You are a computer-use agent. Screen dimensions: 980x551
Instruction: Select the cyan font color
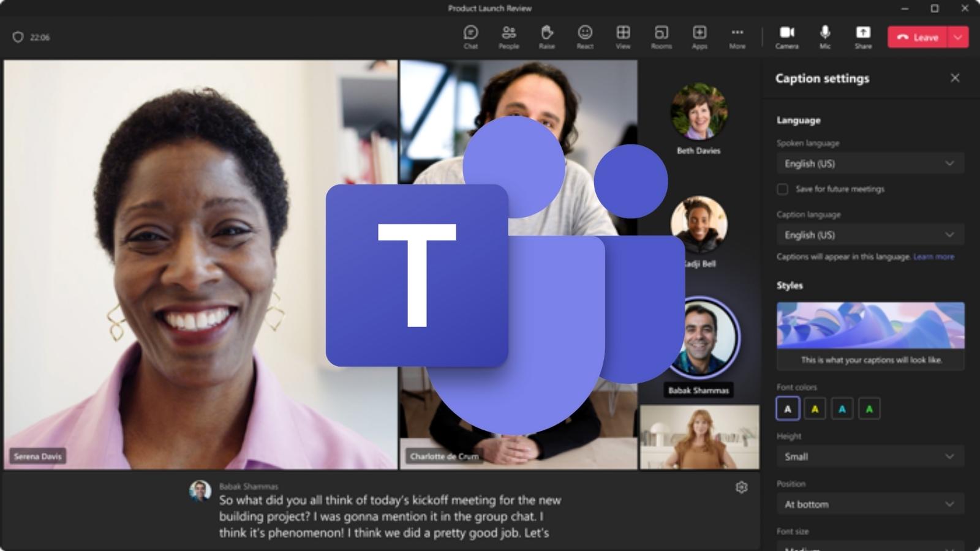coord(842,409)
